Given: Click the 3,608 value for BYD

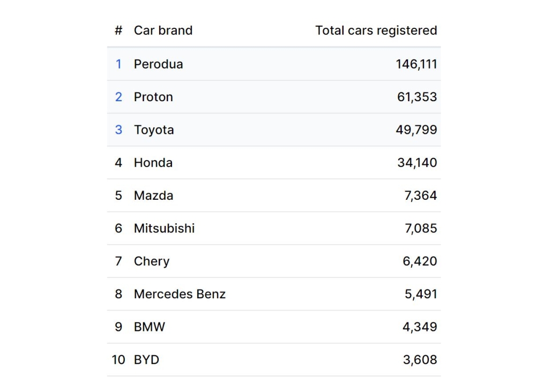Looking at the screenshot, I should click(420, 360).
